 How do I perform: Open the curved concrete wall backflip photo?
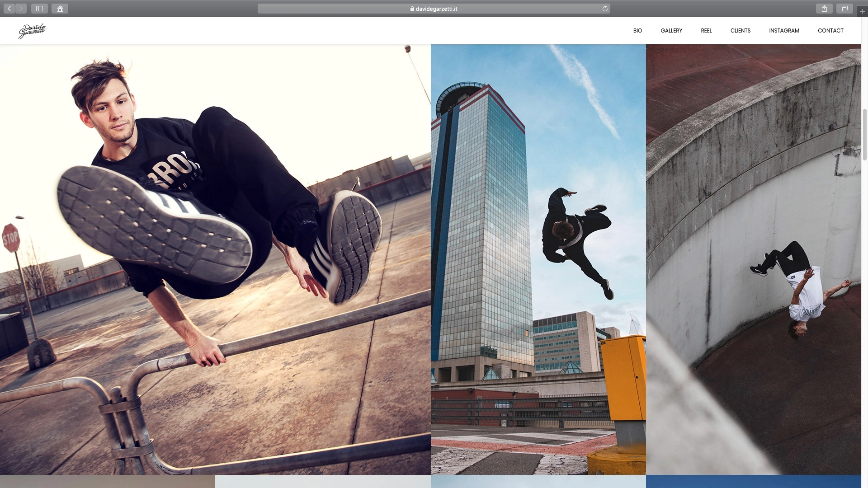click(x=753, y=259)
